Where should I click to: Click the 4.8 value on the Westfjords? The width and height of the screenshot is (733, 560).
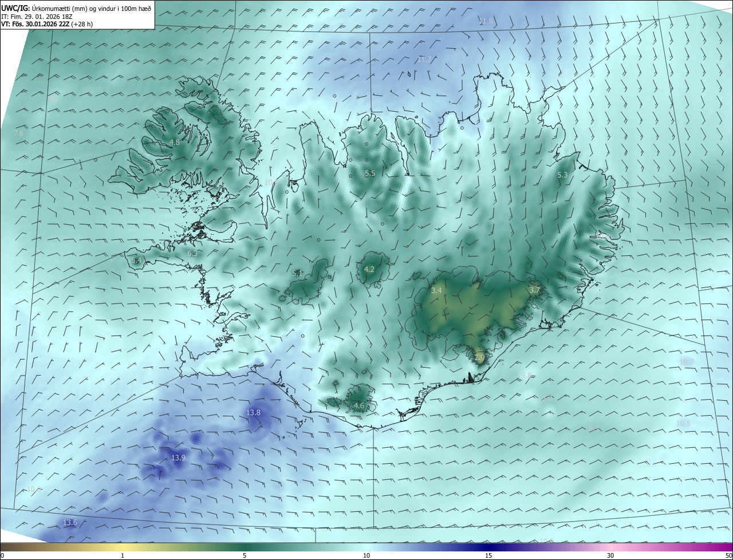pos(175,142)
